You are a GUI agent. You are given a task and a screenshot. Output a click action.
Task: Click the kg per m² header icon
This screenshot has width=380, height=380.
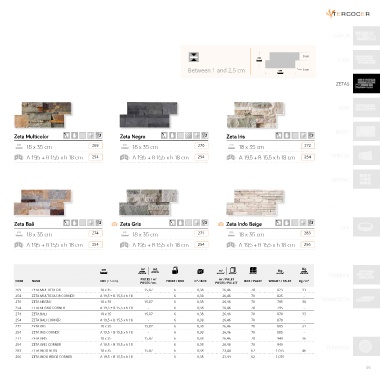coord(304,271)
